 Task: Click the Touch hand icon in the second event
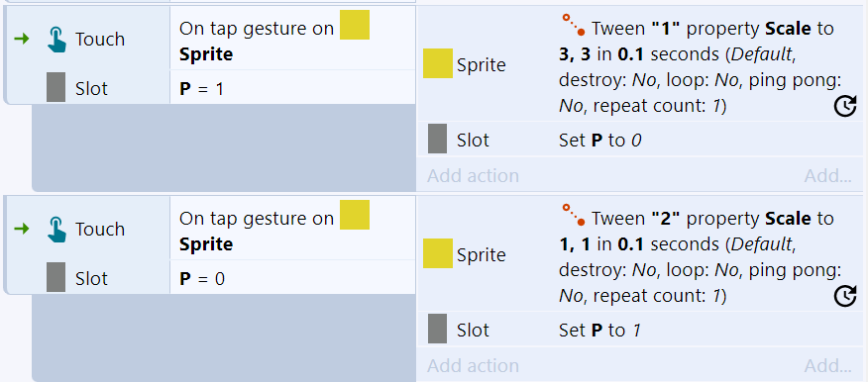click(56, 229)
